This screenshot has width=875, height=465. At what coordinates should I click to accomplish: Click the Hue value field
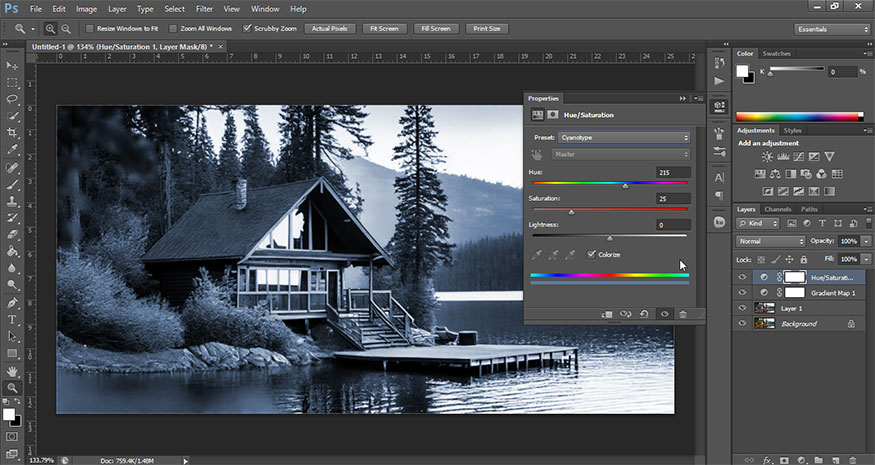(x=672, y=173)
